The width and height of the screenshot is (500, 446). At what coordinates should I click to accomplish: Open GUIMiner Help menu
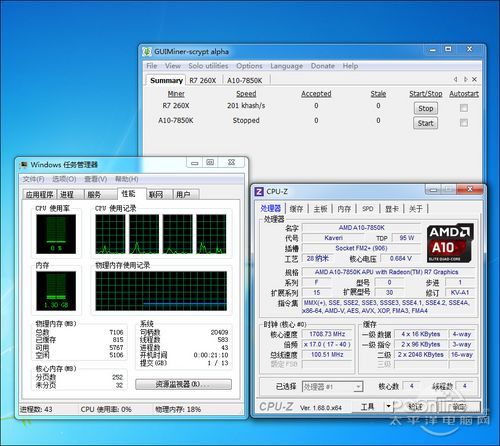coord(350,66)
